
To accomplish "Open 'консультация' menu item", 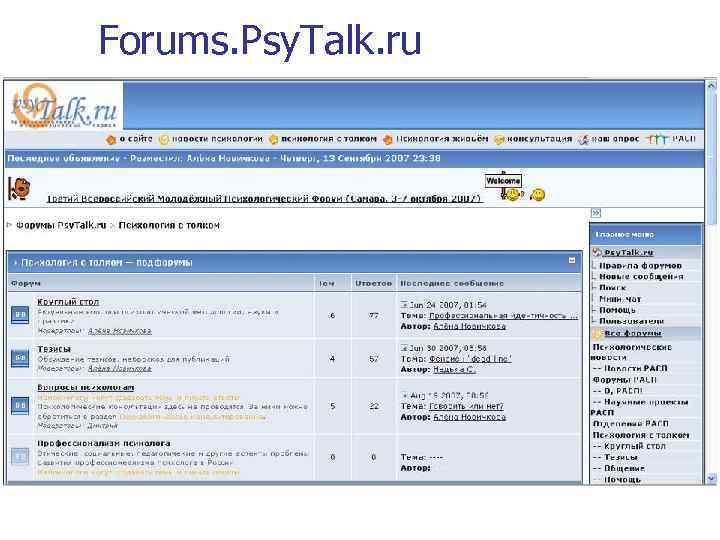I will 540,139.
